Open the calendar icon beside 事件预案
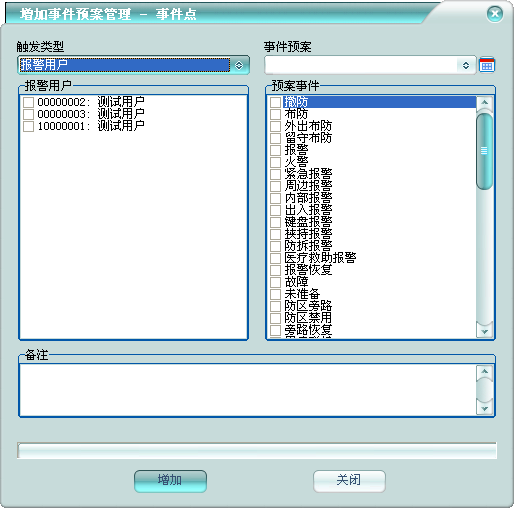514x508 pixels. coord(487,65)
